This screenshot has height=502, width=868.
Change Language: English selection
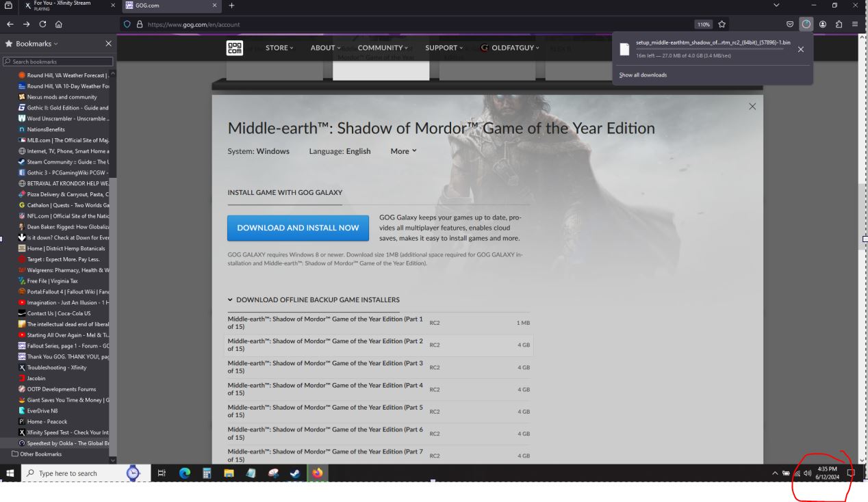pyautogui.click(x=340, y=151)
